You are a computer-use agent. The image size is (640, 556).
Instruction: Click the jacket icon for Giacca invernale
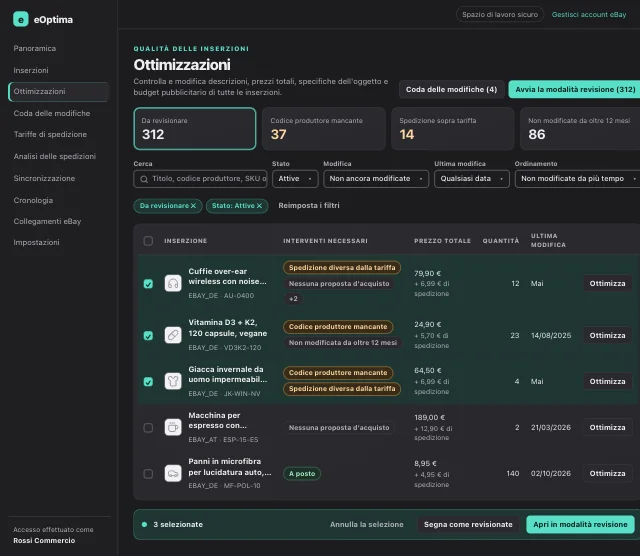pos(173,381)
